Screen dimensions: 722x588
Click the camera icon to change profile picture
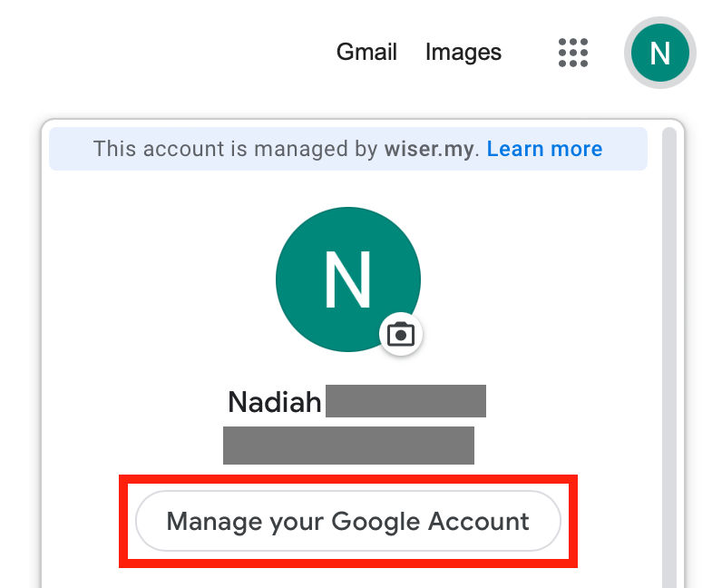[400, 335]
